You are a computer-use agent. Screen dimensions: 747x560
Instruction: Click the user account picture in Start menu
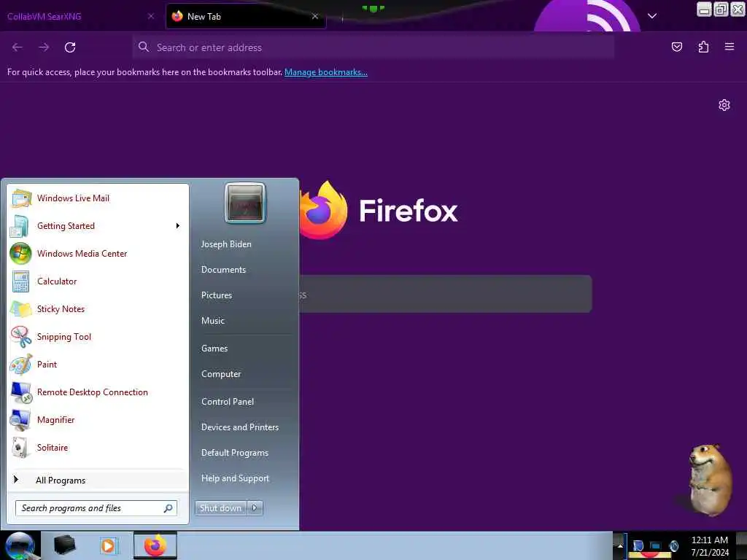[245, 203]
